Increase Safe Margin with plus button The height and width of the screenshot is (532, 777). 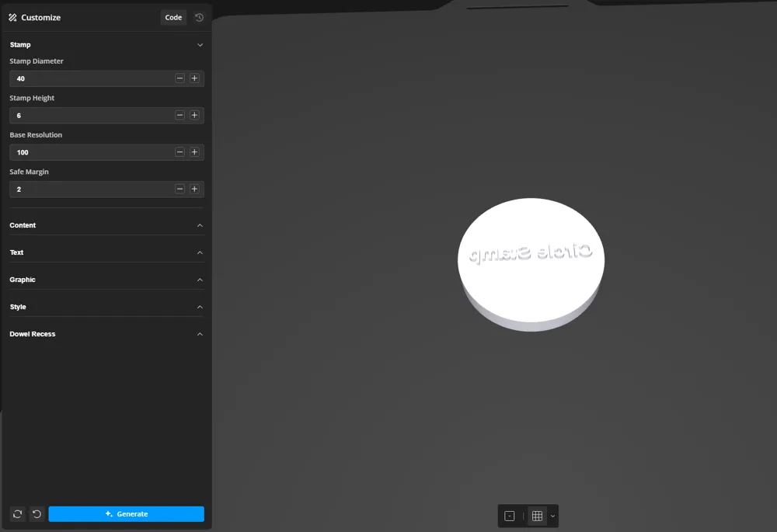pos(194,189)
